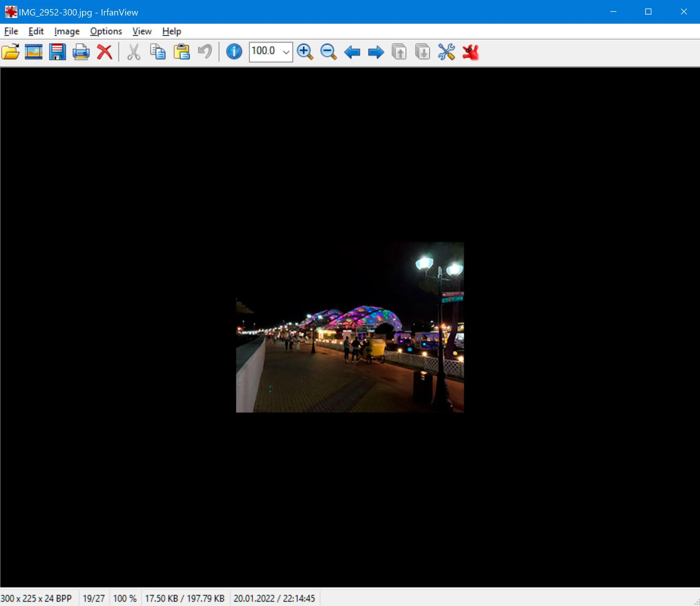Click the Zoom out magnifier icon

(328, 52)
